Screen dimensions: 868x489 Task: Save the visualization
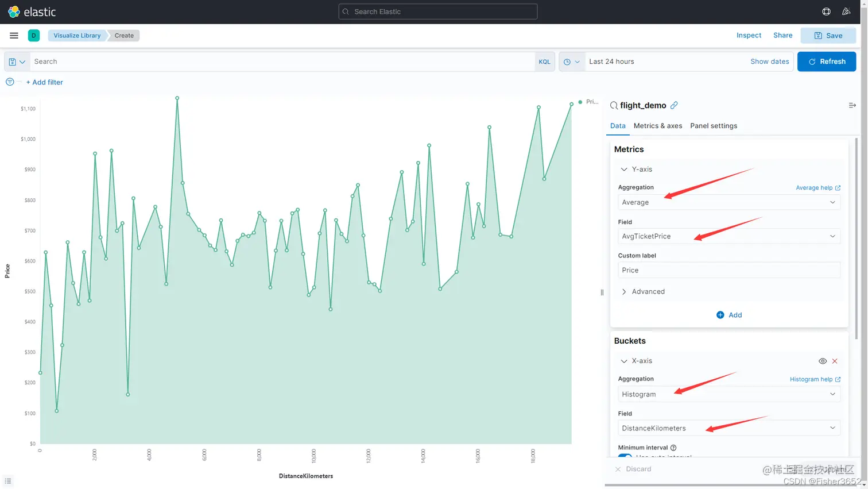[828, 36]
